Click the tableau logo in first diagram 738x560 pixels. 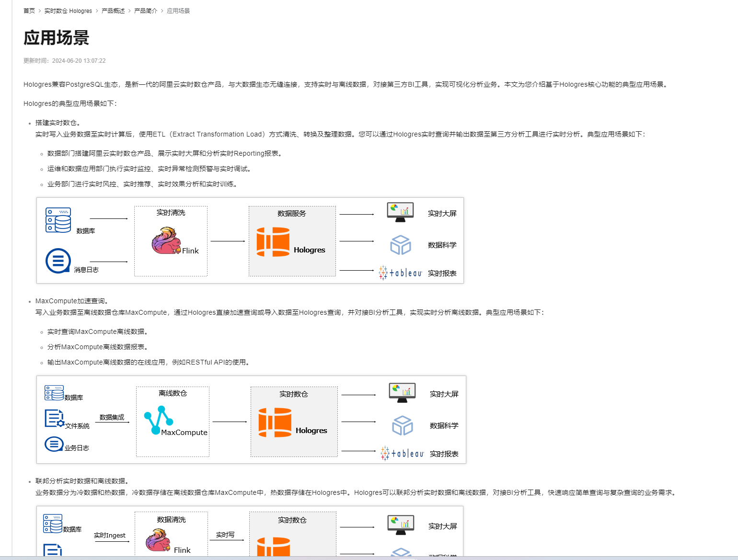tap(401, 273)
